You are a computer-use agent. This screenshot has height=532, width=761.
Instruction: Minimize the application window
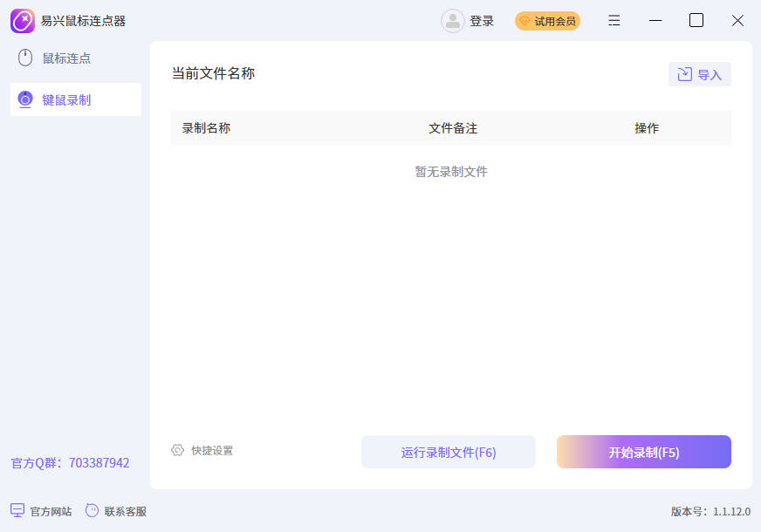(x=655, y=21)
